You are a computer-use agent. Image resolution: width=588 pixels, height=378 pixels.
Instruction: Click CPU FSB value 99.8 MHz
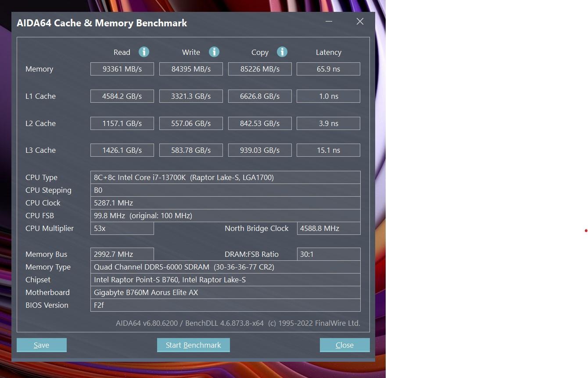tap(226, 216)
